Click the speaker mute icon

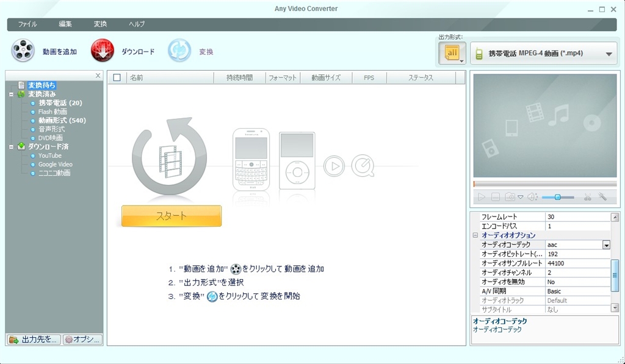(x=532, y=197)
